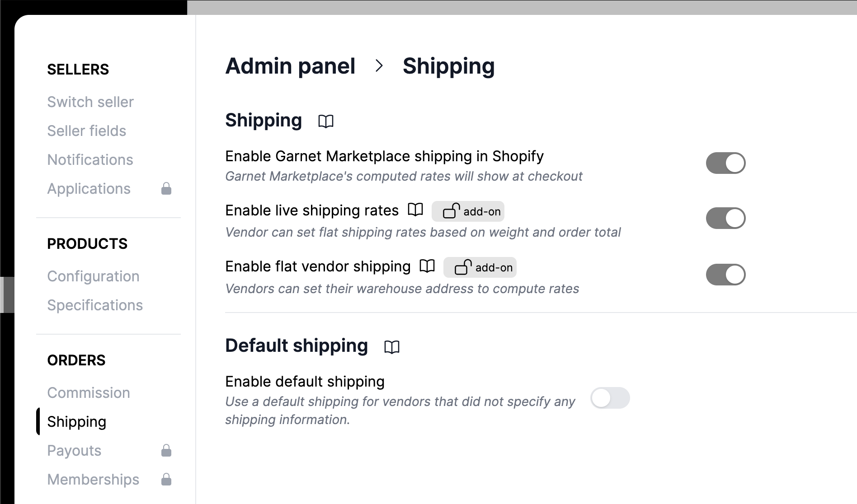Screen dimensions: 857x504
Task: Click the book icon beside Enable live shipping rates
Action: (415, 210)
